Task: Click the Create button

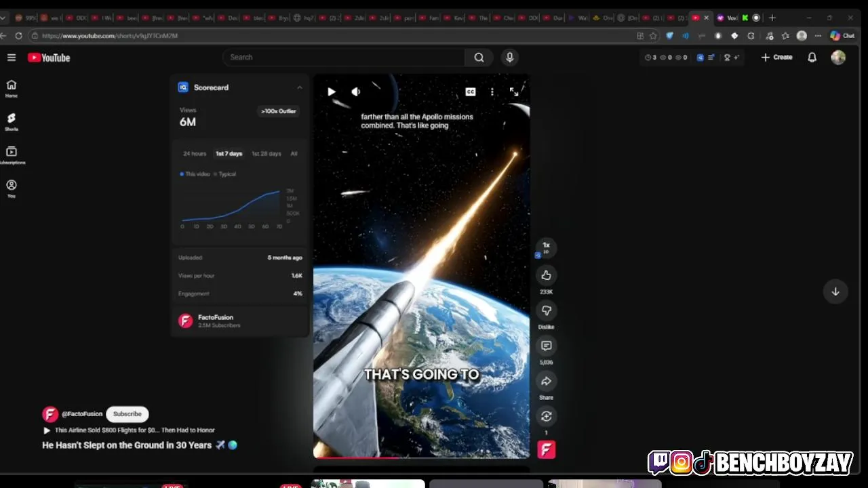Action: click(776, 58)
